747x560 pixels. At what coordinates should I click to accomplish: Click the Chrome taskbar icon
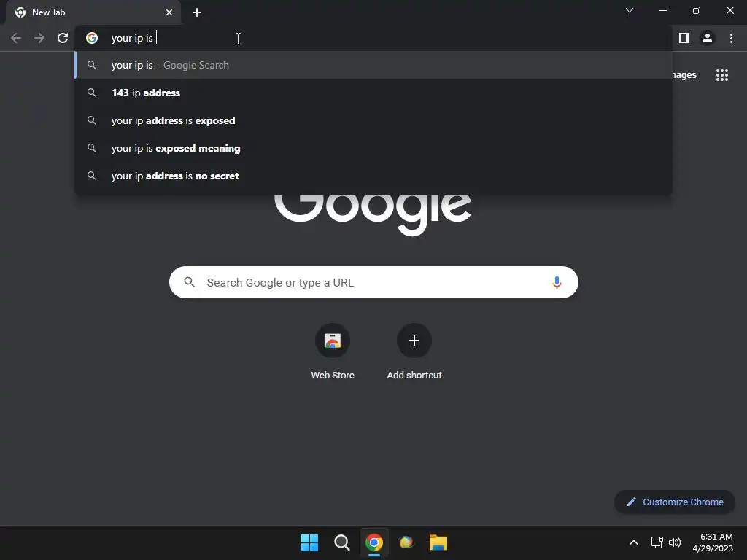tap(374, 542)
